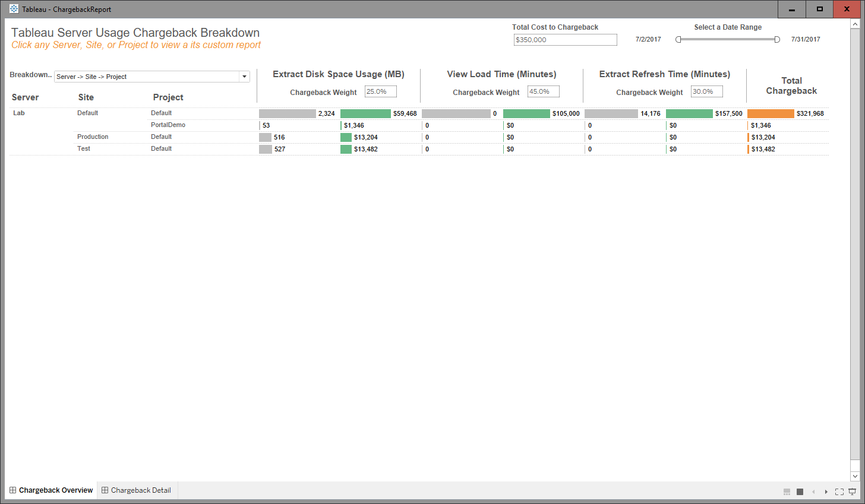Show the filmstrip view of sheets

[787, 492]
